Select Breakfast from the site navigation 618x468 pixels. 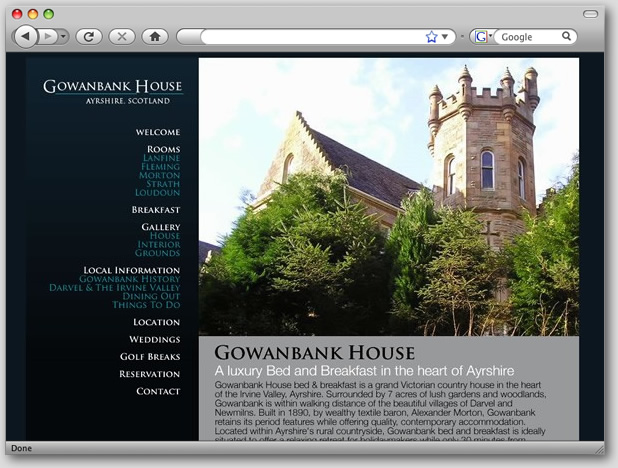(155, 210)
